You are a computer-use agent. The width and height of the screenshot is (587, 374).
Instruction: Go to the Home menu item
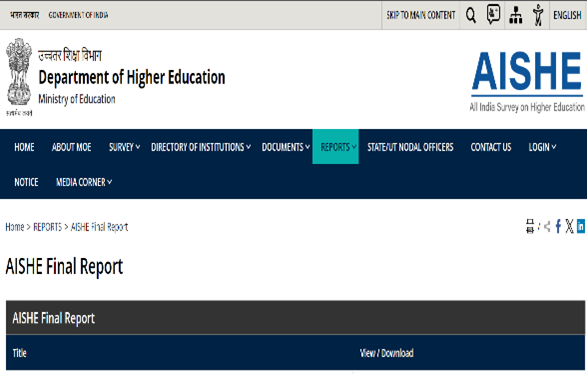click(x=24, y=147)
